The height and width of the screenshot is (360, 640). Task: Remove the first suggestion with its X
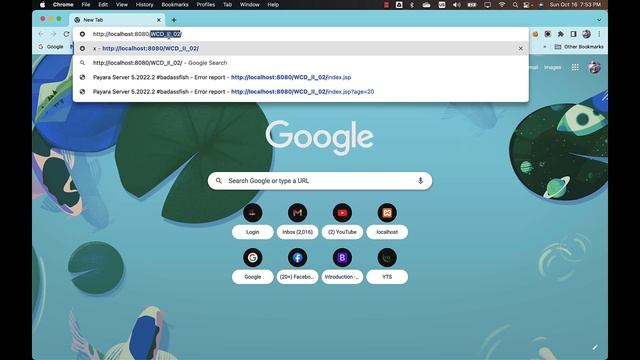pos(520,48)
